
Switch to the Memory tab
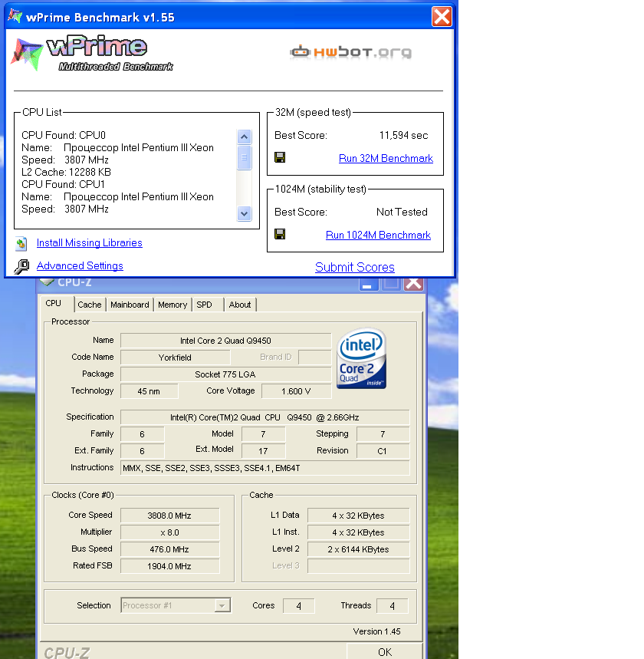click(x=172, y=305)
